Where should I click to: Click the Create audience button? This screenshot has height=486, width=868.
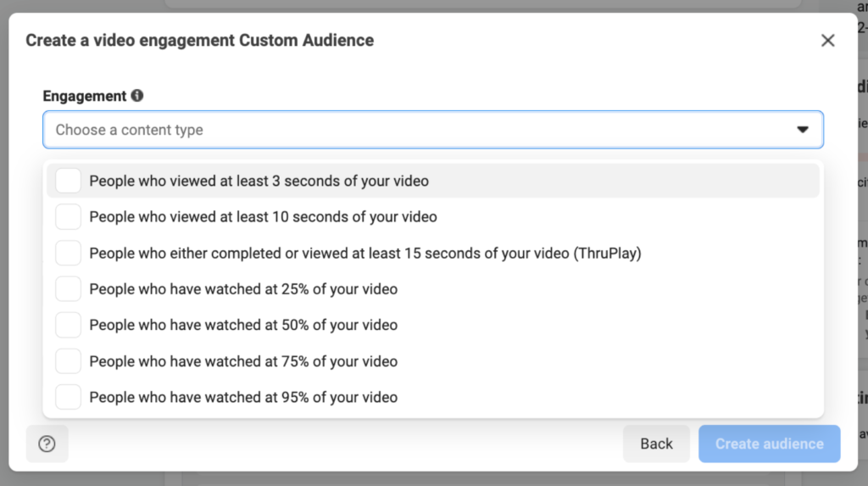(769, 444)
